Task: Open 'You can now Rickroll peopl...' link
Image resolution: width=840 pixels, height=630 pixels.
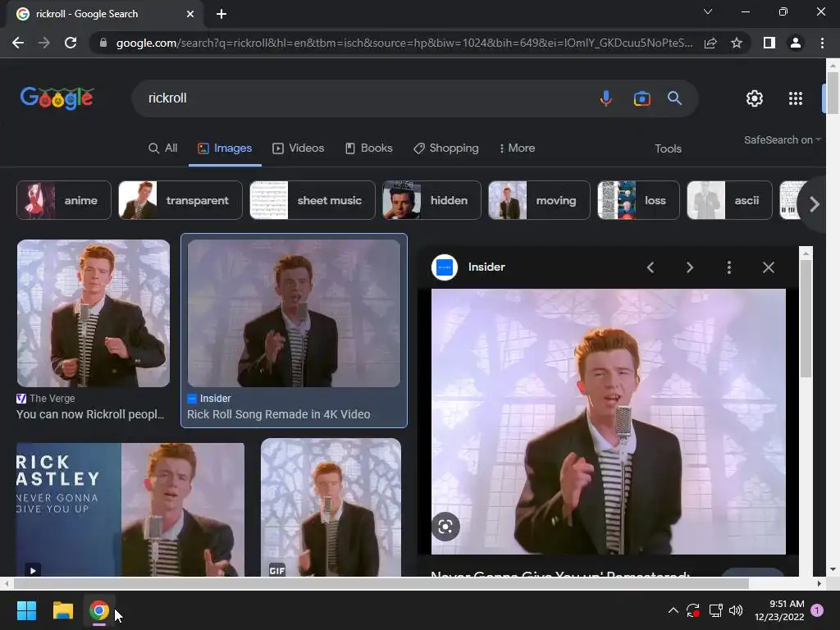Action: [x=90, y=414]
